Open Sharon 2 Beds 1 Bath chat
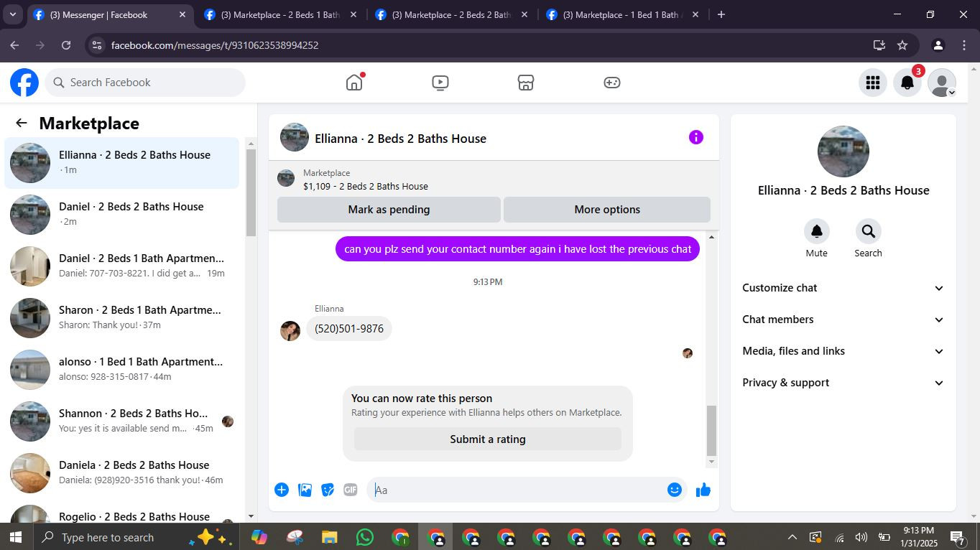980x550 pixels. click(x=122, y=318)
